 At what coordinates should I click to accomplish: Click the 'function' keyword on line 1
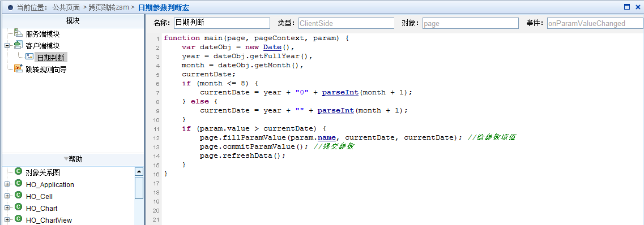pos(182,38)
